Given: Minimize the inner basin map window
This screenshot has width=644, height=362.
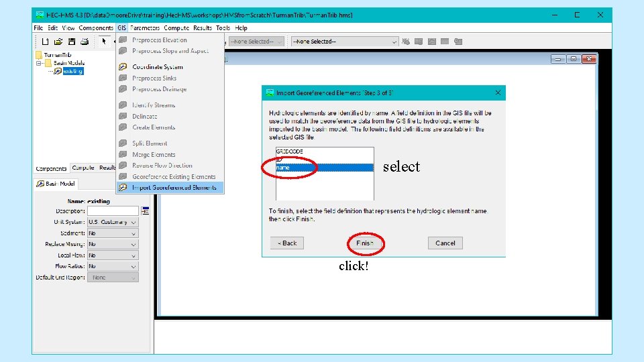Looking at the screenshot, I should [x=557, y=59].
